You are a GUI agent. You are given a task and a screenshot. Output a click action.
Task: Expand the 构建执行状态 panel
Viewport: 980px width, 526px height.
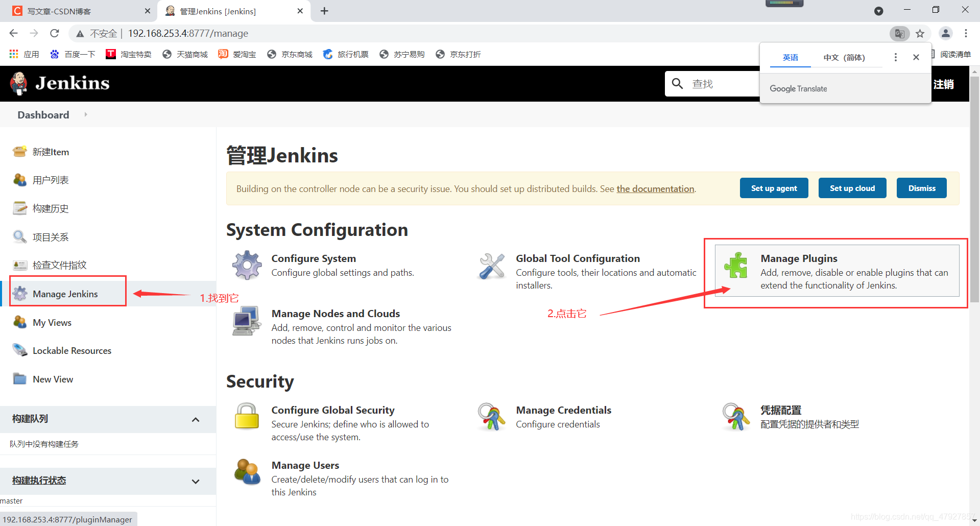[196, 481]
